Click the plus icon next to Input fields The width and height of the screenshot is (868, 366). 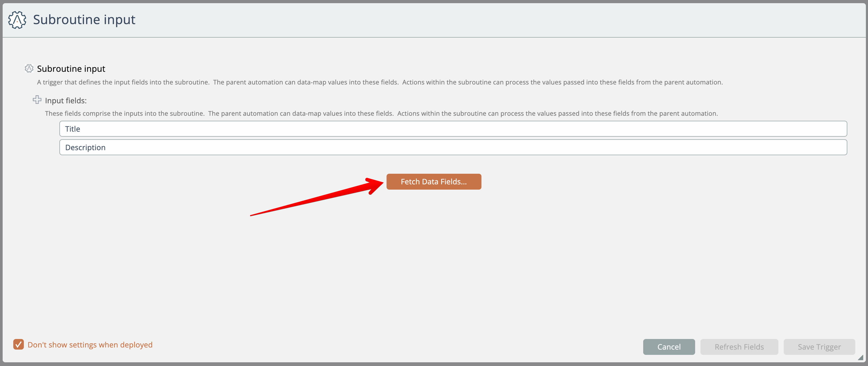point(37,100)
